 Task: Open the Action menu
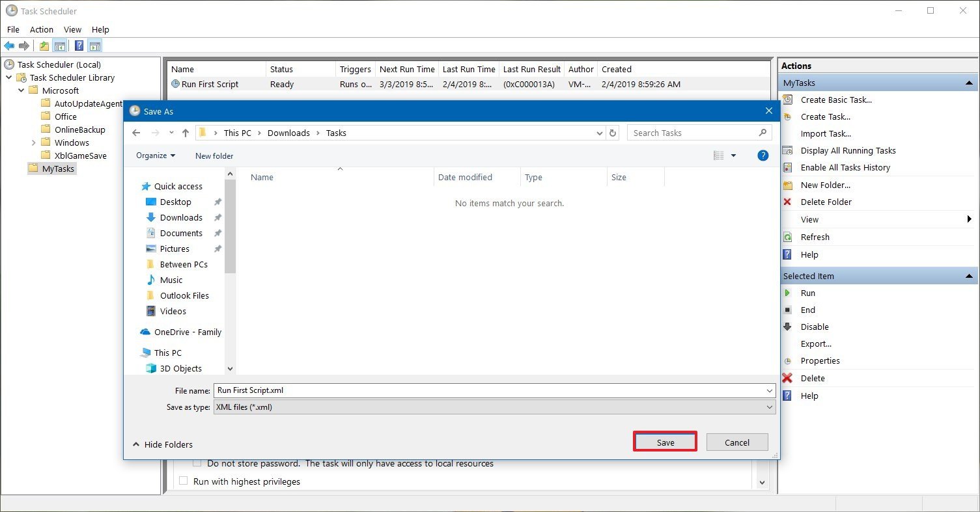point(42,29)
